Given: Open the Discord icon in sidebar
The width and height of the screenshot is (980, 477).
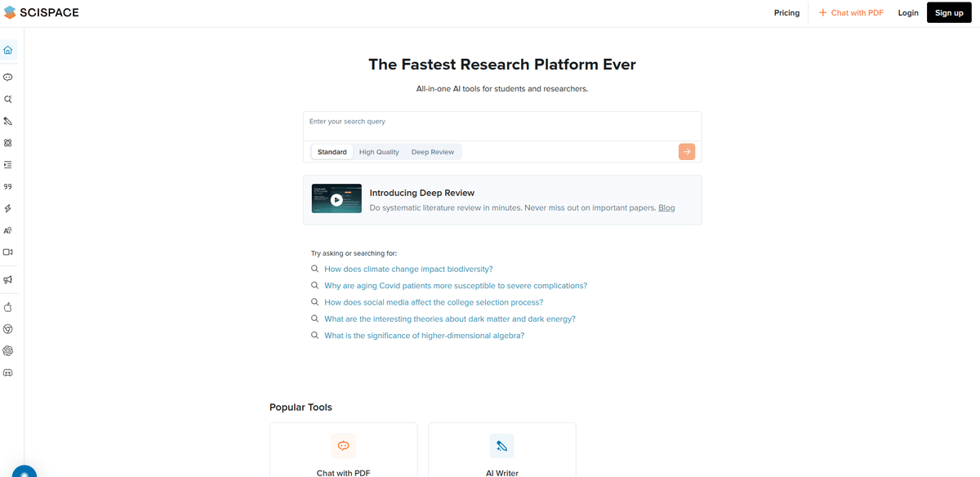Looking at the screenshot, I should click(8, 372).
